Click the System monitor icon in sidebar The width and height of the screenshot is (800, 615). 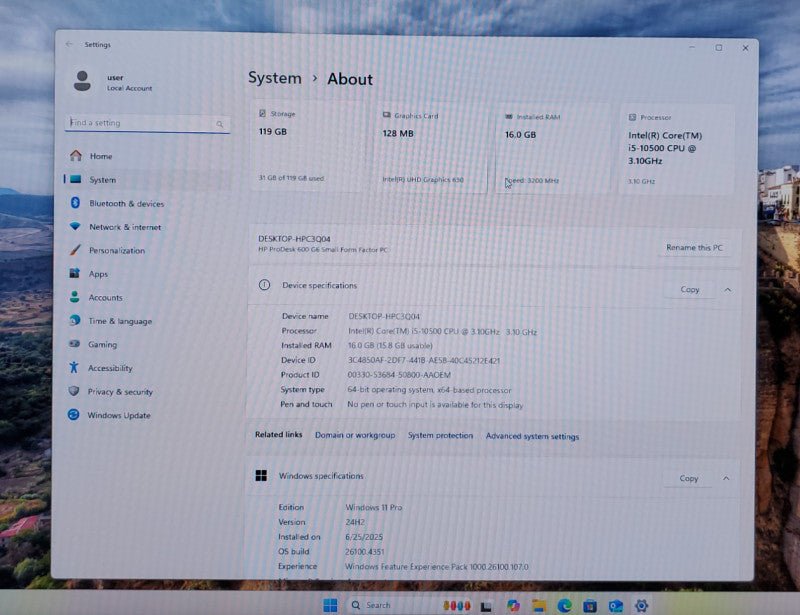pos(76,179)
